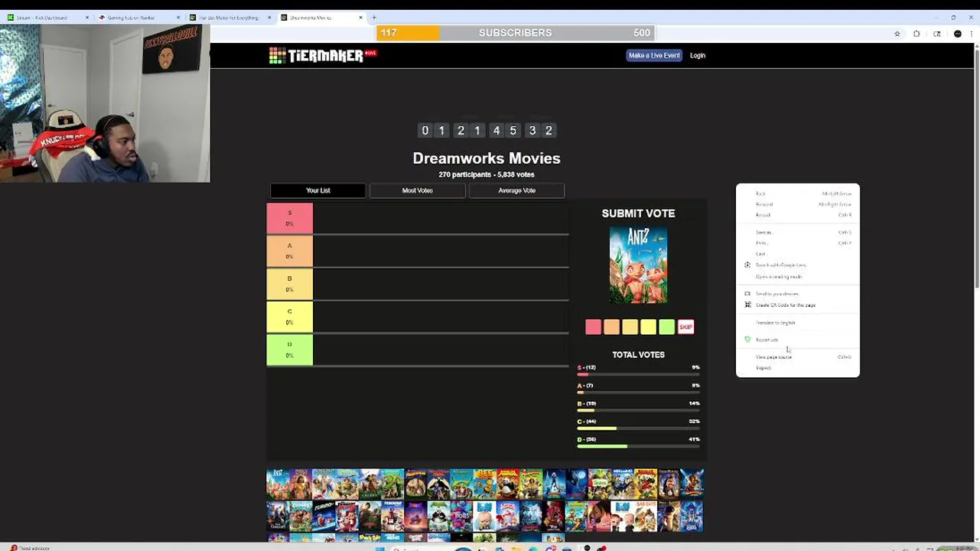Click the Megamind poster thumbnail
The width and height of the screenshot is (980, 551).
(623, 484)
